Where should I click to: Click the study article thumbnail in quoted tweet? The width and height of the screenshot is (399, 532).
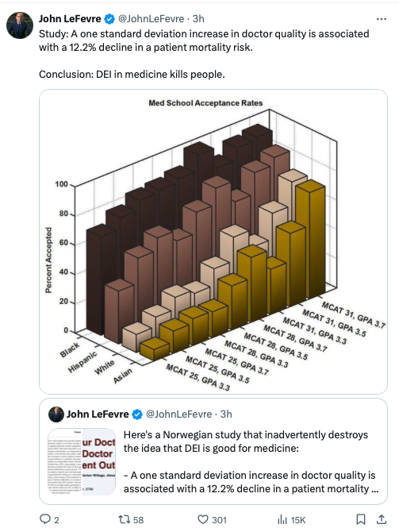pyautogui.click(x=82, y=461)
